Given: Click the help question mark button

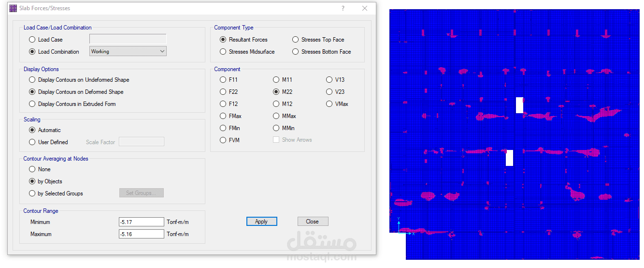Looking at the screenshot, I should click(343, 8).
